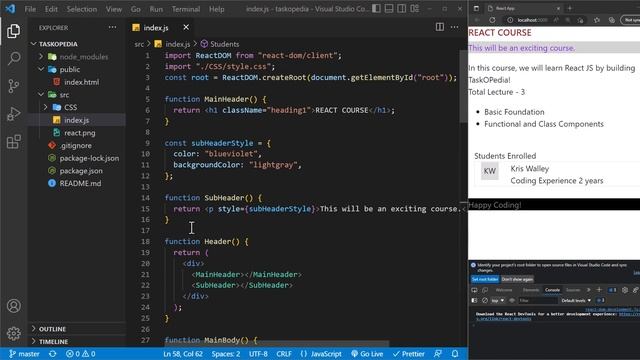Click CRLF end of line selector
Screen dimensions: 640x360
(284, 354)
